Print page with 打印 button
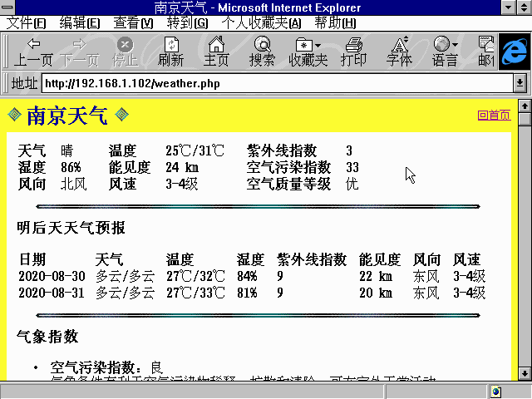This screenshot has height=399, width=532. [x=354, y=52]
